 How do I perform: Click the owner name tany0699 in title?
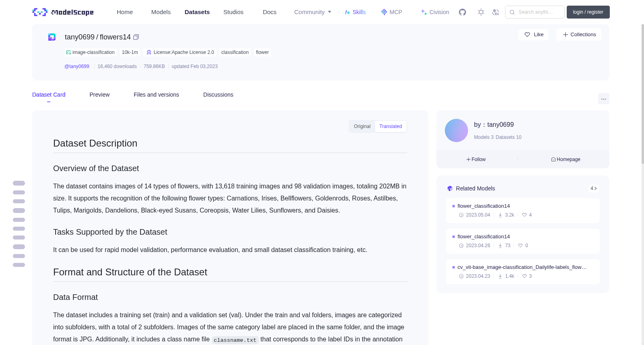pyautogui.click(x=80, y=37)
